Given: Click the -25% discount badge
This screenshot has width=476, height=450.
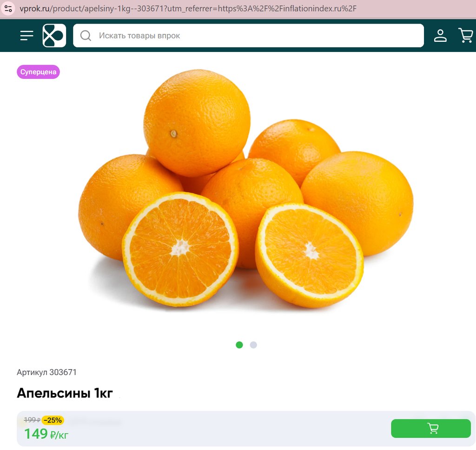Looking at the screenshot, I should (53, 420).
